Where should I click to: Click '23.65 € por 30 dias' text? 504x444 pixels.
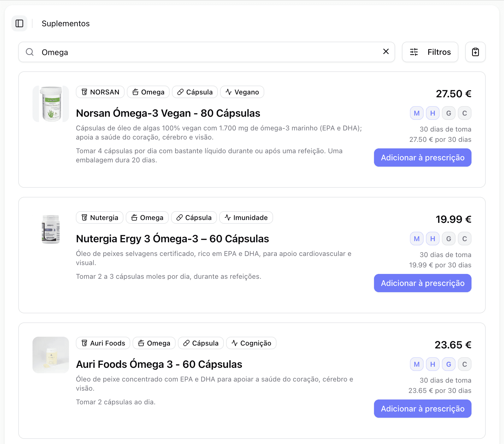(x=440, y=390)
